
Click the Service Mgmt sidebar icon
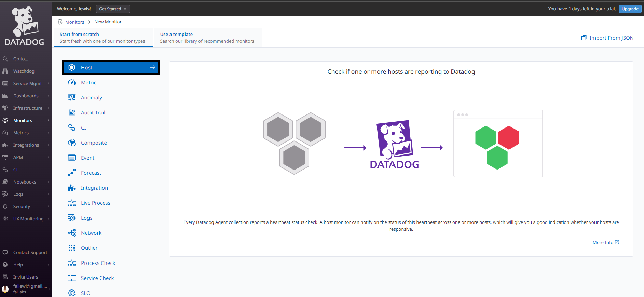point(5,83)
